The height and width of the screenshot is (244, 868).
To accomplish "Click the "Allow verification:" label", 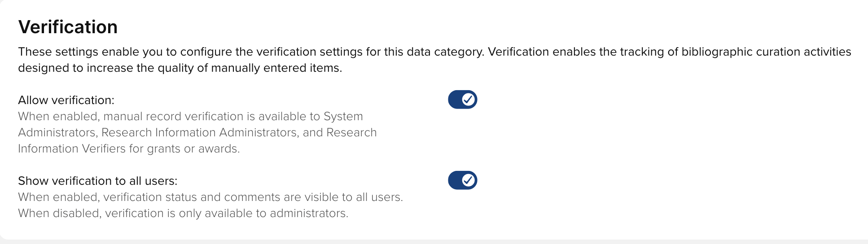I will 66,100.
